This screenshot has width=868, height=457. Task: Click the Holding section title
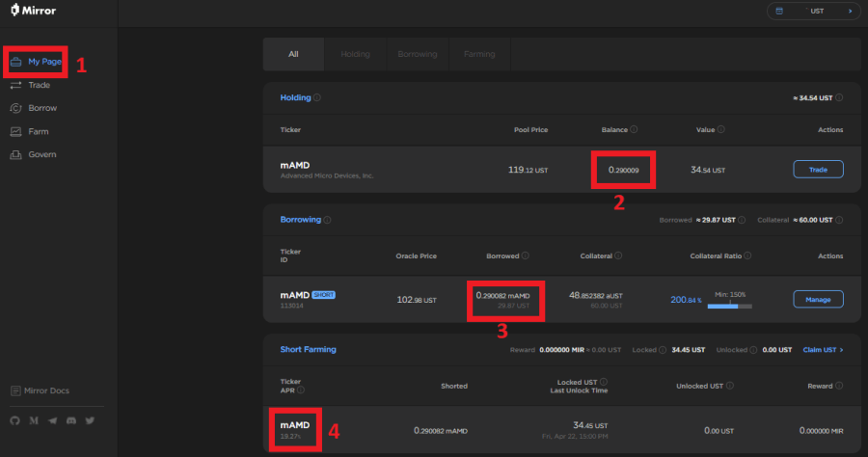(296, 98)
